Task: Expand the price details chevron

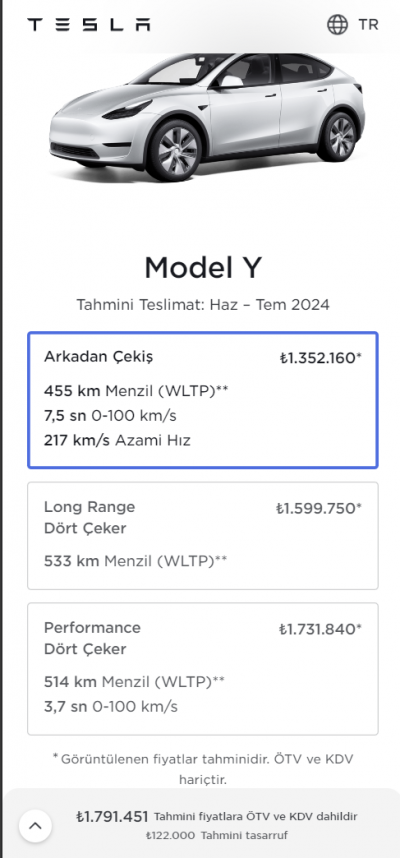Action: click(36, 826)
